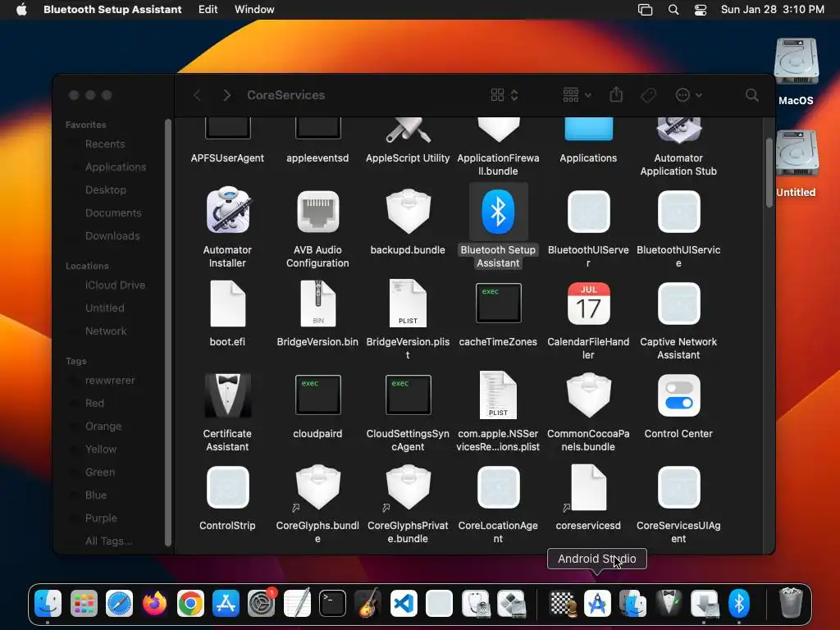Image resolution: width=840 pixels, height=630 pixels.
Task: Open Visual Studio Code in Dock
Action: [404, 604]
